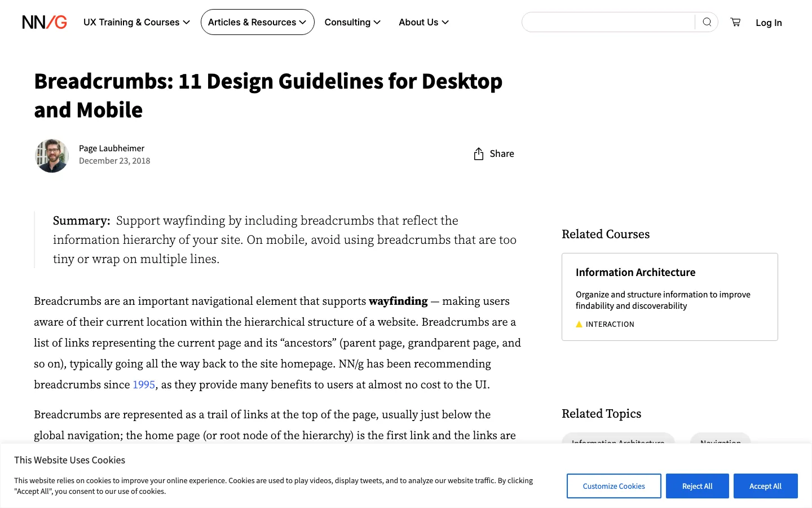This screenshot has width=812, height=508.
Task: Click the INTERACTION course tag
Action: pyautogui.click(x=610, y=324)
